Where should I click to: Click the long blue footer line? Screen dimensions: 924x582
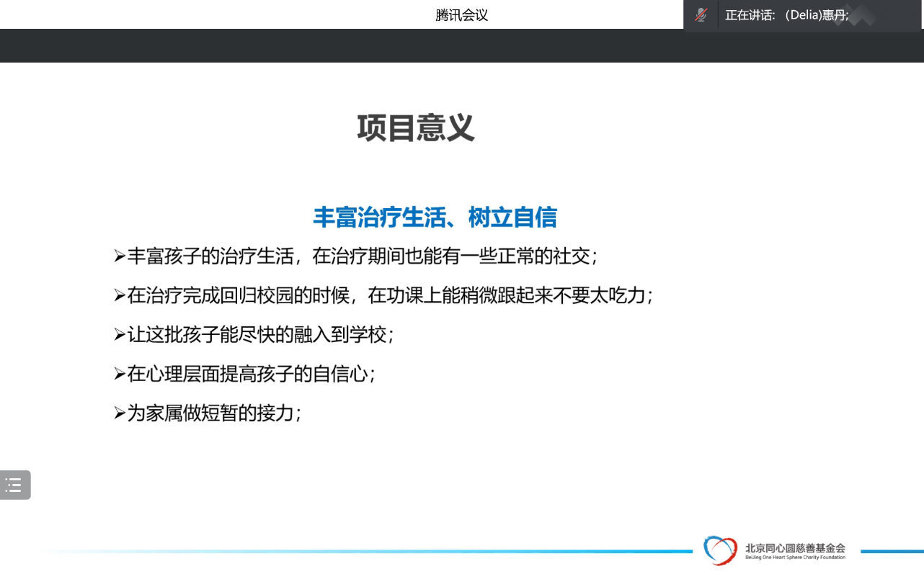coord(360,552)
